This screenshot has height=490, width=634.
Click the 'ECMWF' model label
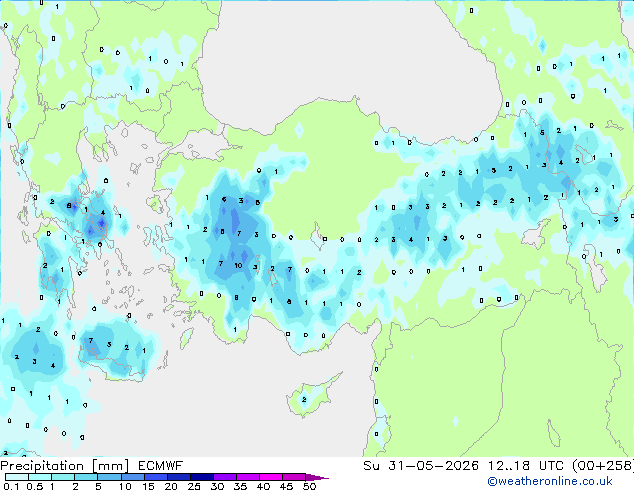pyautogui.click(x=161, y=466)
